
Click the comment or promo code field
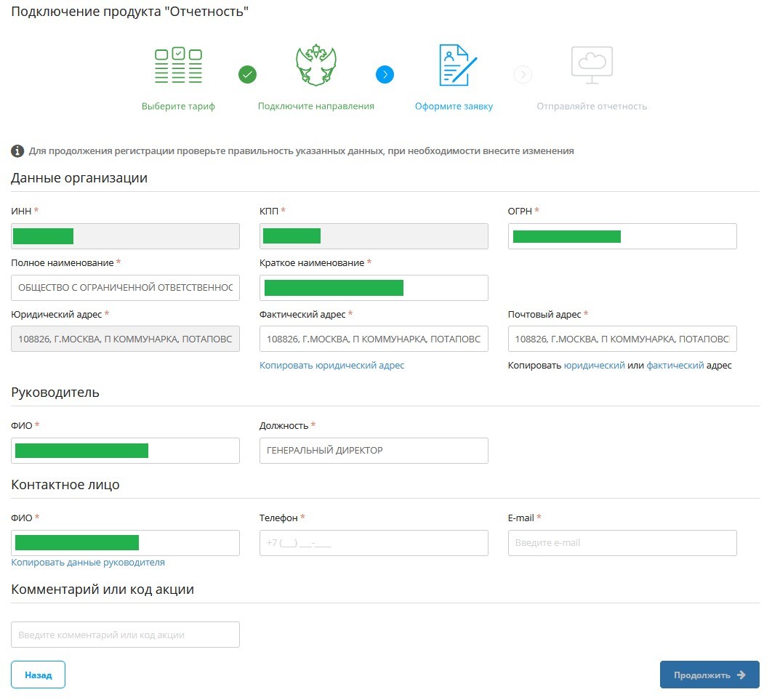point(125,635)
